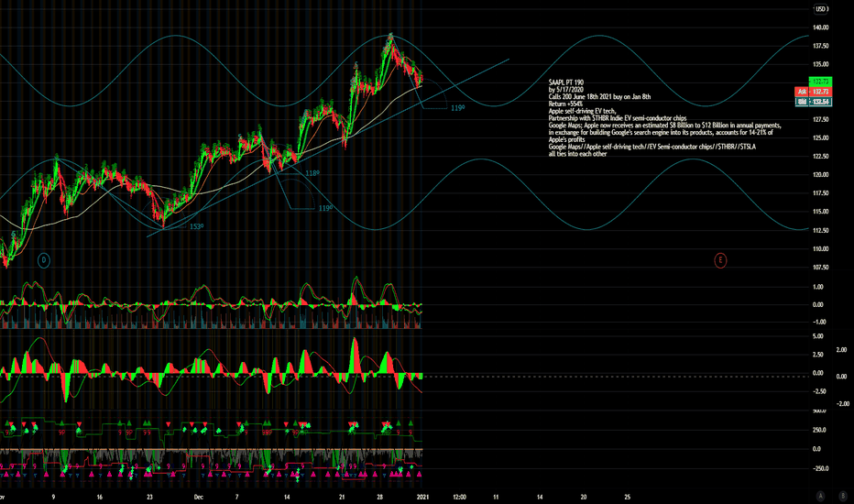This screenshot has width=854, height=504.
Task: Click the 250.0 value on bottom indicator scale
Action: 819,430
